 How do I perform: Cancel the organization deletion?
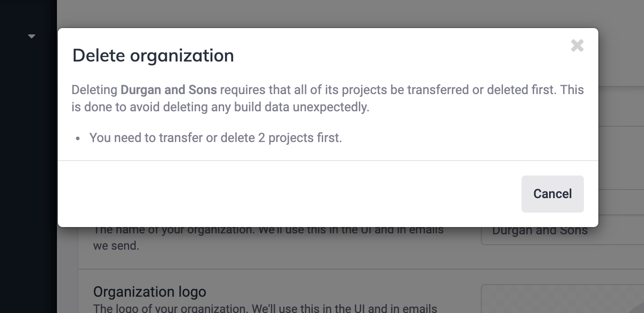coord(552,194)
